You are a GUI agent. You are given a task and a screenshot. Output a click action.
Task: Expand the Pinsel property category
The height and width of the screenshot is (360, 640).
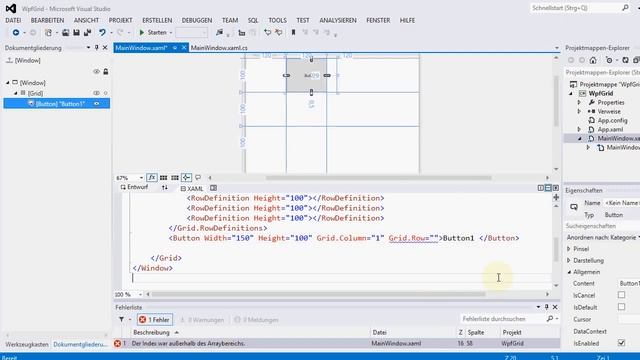click(569, 249)
